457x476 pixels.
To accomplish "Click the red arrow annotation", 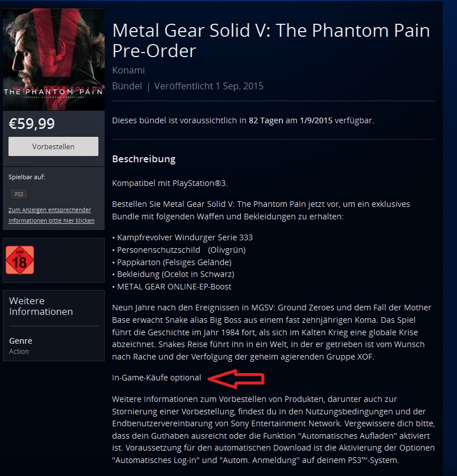I will [236, 379].
